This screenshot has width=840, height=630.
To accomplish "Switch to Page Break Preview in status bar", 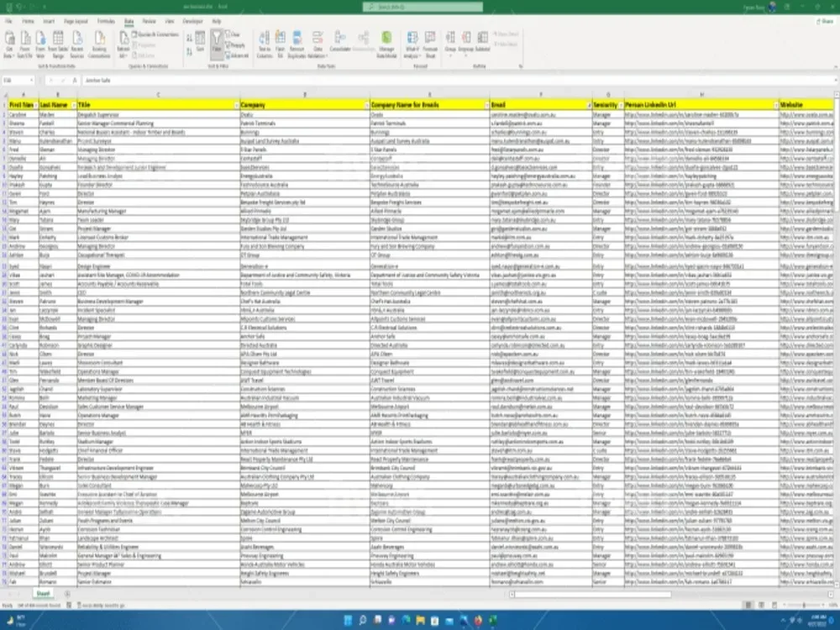I will click(774, 605).
